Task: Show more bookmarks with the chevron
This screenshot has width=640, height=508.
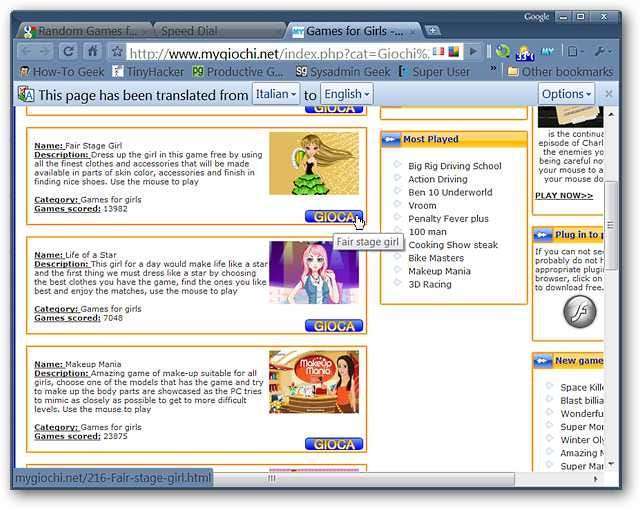Action: (493, 68)
